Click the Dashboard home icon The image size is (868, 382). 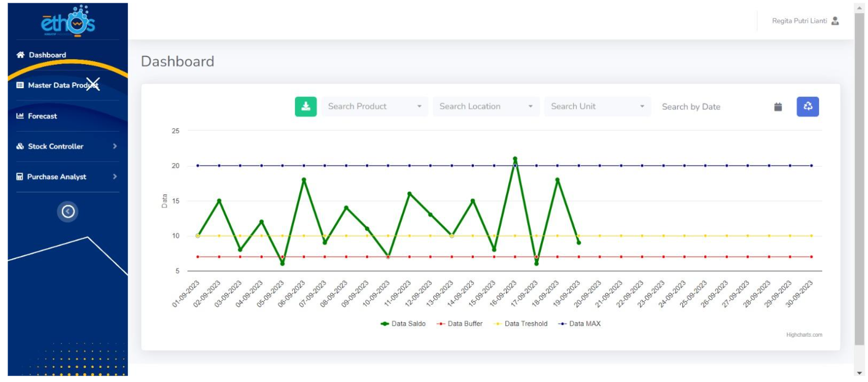tap(21, 55)
